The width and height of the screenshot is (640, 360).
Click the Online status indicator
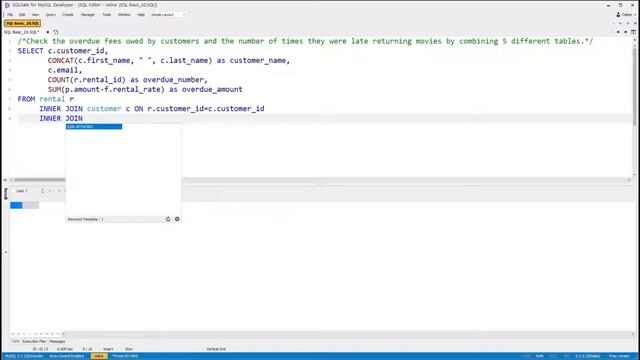99,356
